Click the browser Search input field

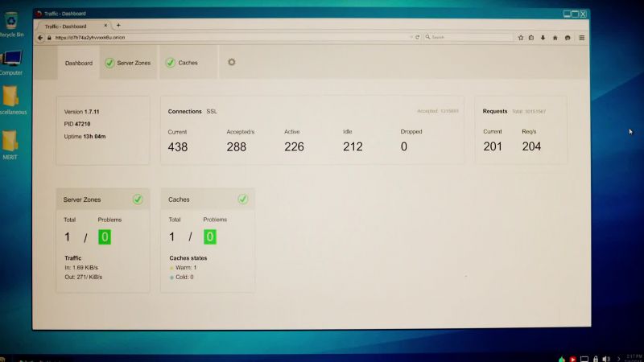coord(469,37)
